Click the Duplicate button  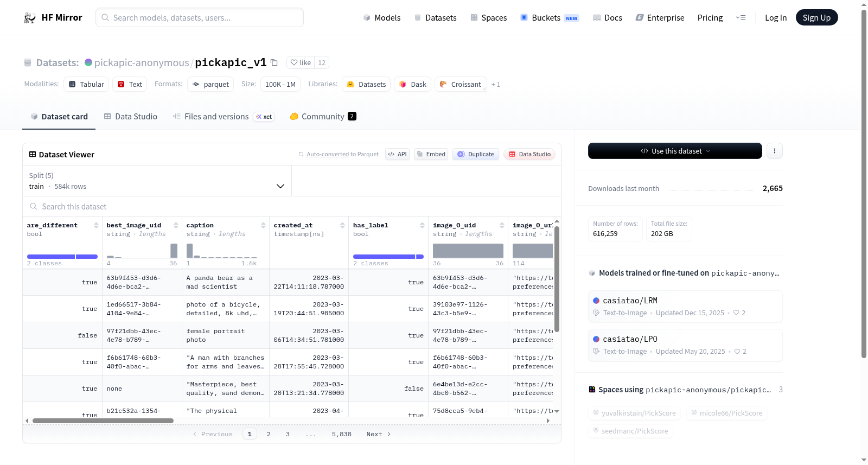(476, 154)
